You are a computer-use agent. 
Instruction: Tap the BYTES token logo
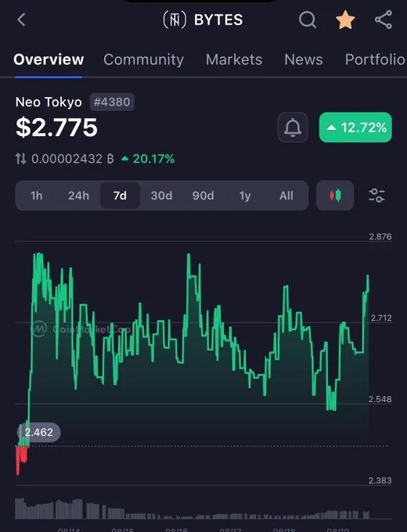[175, 20]
